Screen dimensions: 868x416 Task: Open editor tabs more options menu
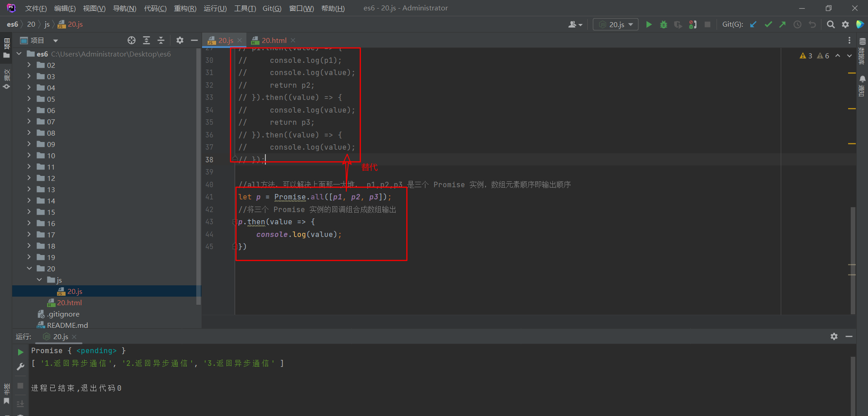coord(849,40)
